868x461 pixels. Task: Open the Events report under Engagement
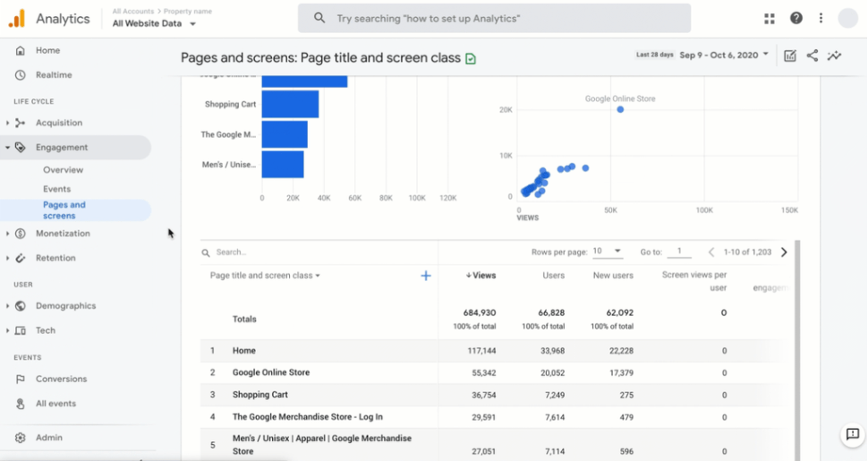click(57, 189)
